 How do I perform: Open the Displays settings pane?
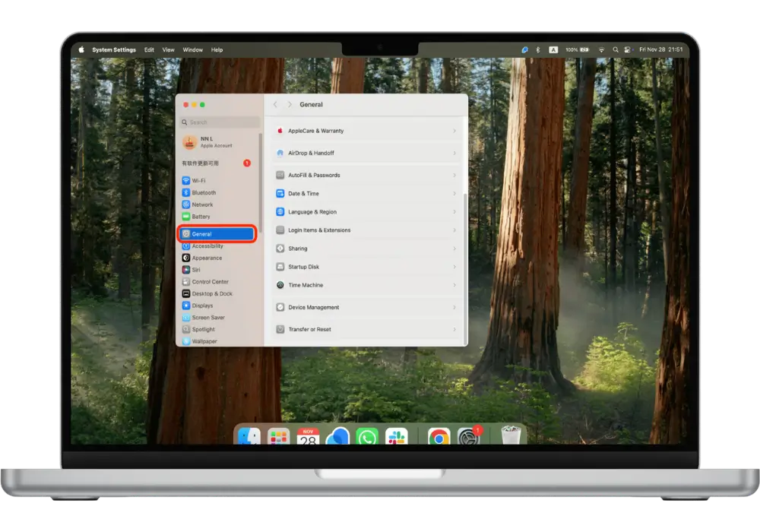(x=201, y=306)
